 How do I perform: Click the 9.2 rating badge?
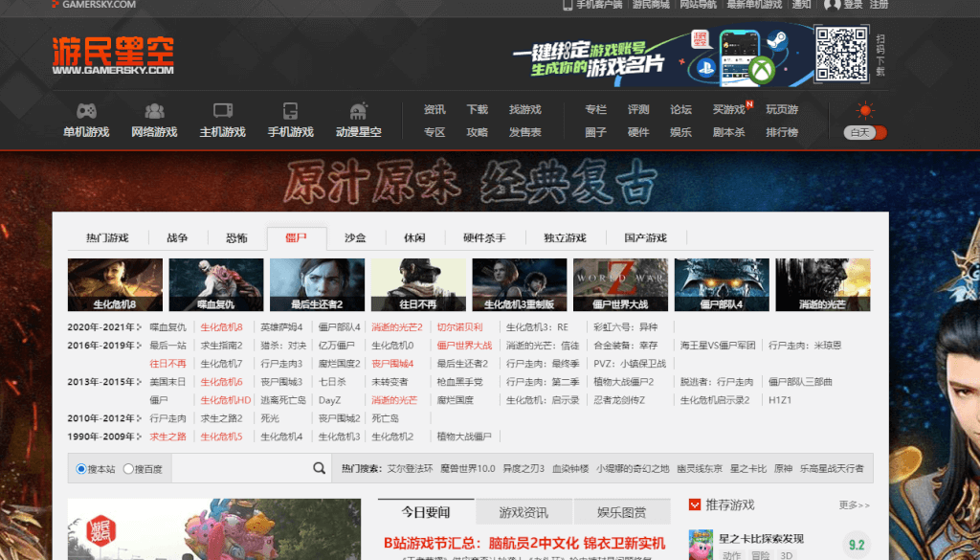857,545
